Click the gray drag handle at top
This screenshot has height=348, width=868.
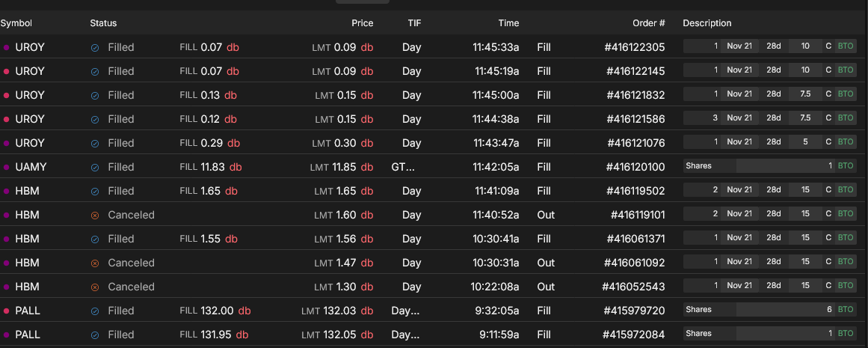point(363,1)
